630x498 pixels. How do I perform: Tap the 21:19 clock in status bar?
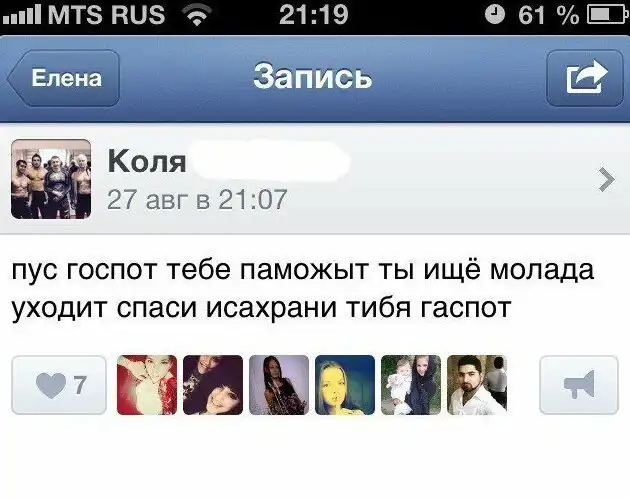(x=313, y=15)
